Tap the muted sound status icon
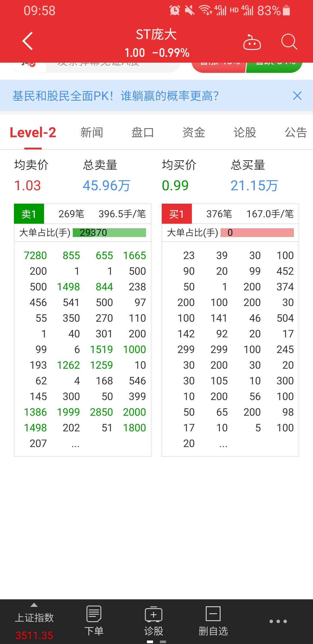Image resolution: width=313 pixels, height=644 pixels. (190, 10)
